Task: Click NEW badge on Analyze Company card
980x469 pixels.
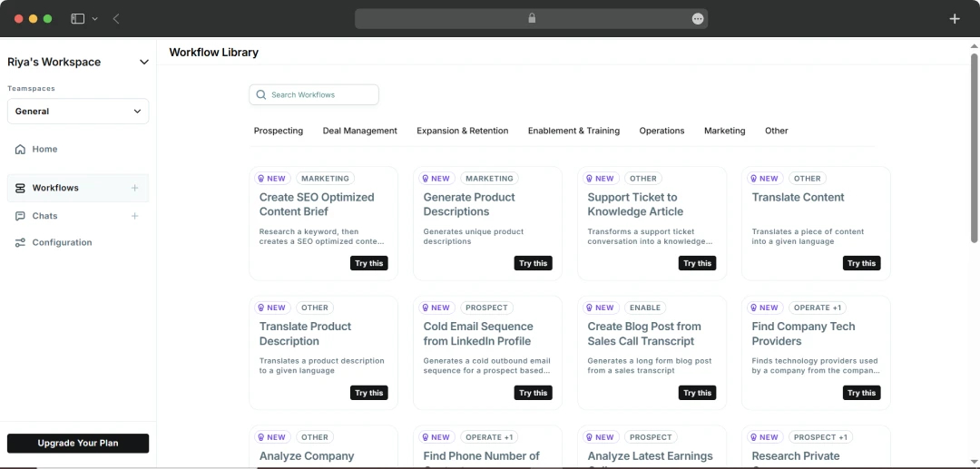Action: click(x=272, y=437)
